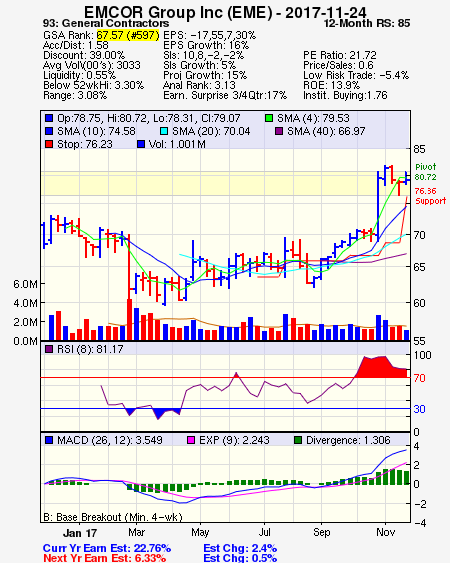Image resolution: width=450 pixels, height=563 pixels.
Task: Click the Acc/Dist: 1.58 value
Action: tap(76, 45)
